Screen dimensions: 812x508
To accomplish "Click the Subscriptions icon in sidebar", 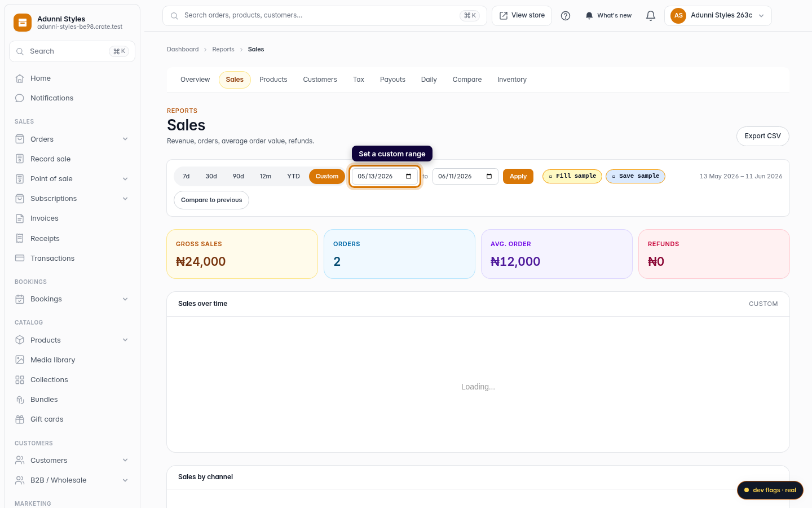I will pyautogui.click(x=20, y=199).
